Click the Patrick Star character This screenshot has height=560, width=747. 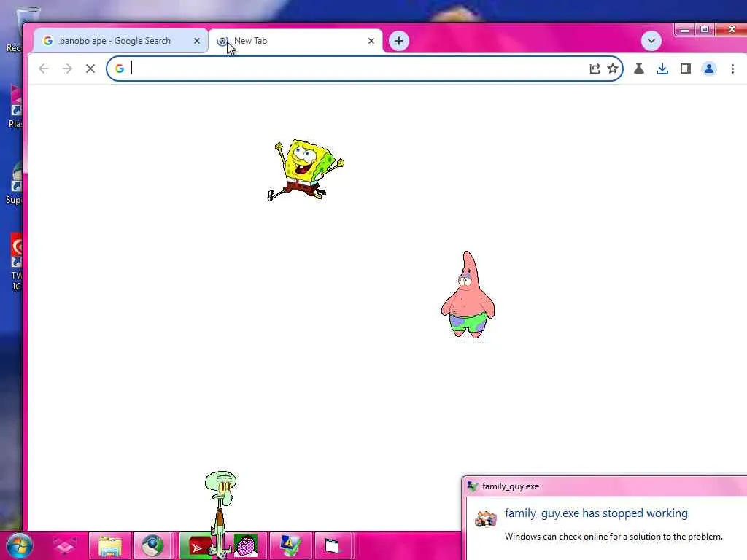[468, 295]
